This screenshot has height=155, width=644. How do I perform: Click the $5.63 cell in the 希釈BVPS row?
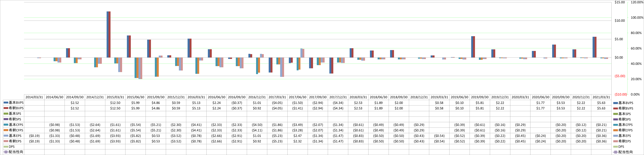click(x=601, y=108)
